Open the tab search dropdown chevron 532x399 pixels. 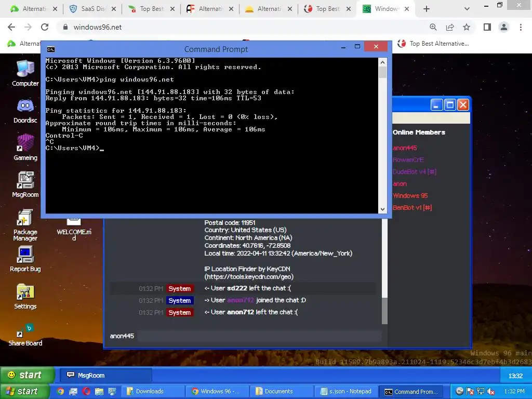pyautogui.click(x=467, y=9)
